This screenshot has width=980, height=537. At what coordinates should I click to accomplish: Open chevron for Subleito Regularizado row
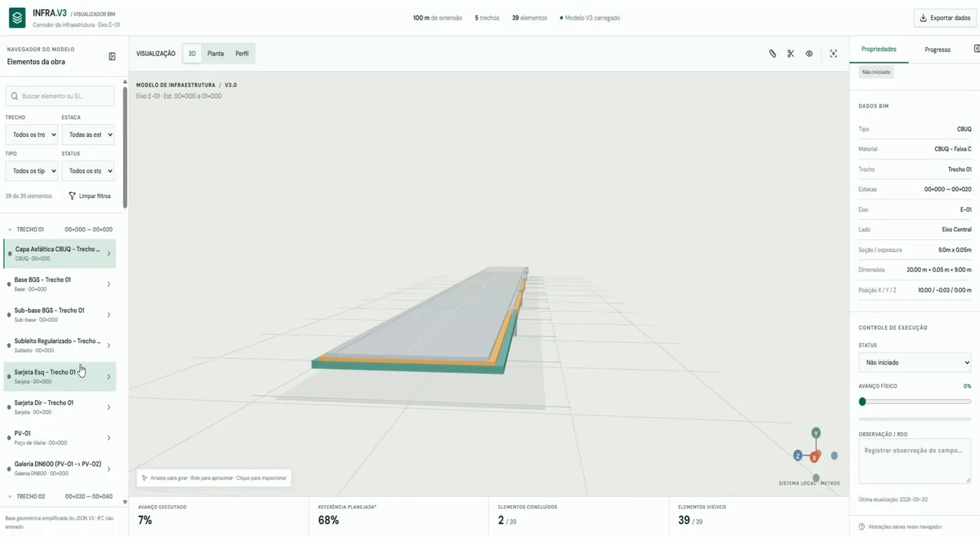(108, 346)
